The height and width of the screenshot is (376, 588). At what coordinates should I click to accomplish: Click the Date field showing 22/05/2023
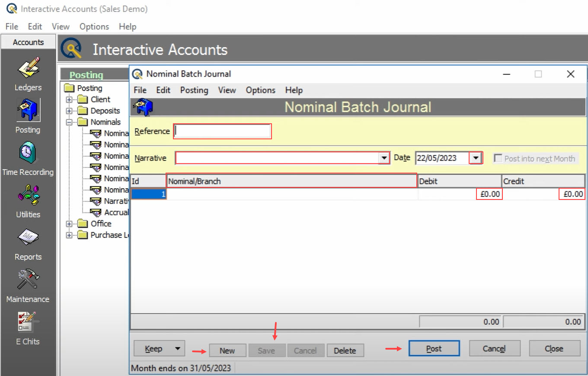442,158
